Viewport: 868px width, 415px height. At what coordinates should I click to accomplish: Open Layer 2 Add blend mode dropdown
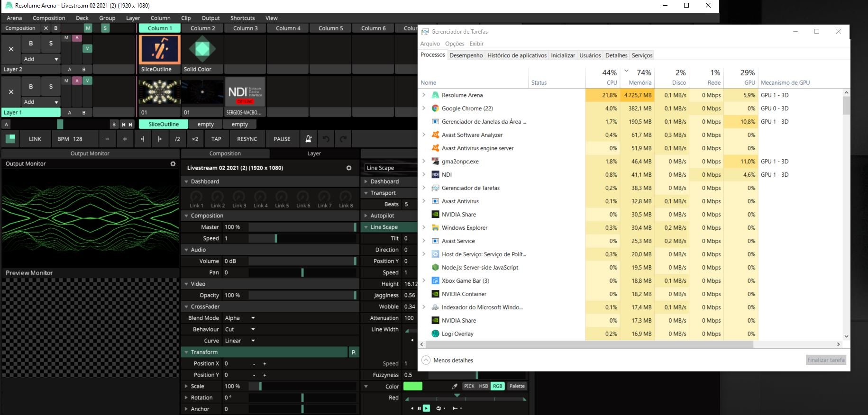pyautogui.click(x=41, y=59)
